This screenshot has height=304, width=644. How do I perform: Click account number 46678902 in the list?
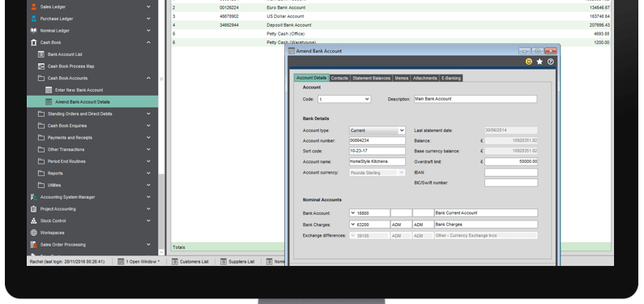coord(229,16)
